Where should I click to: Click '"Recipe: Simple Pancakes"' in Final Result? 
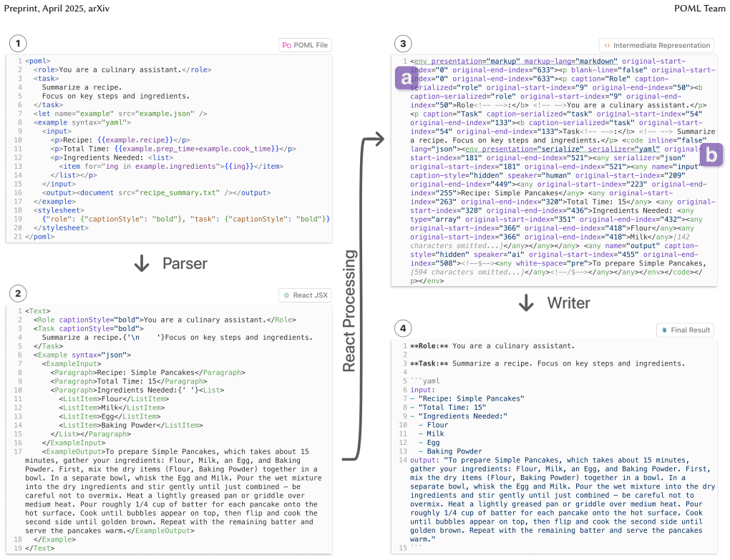(471, 398)
